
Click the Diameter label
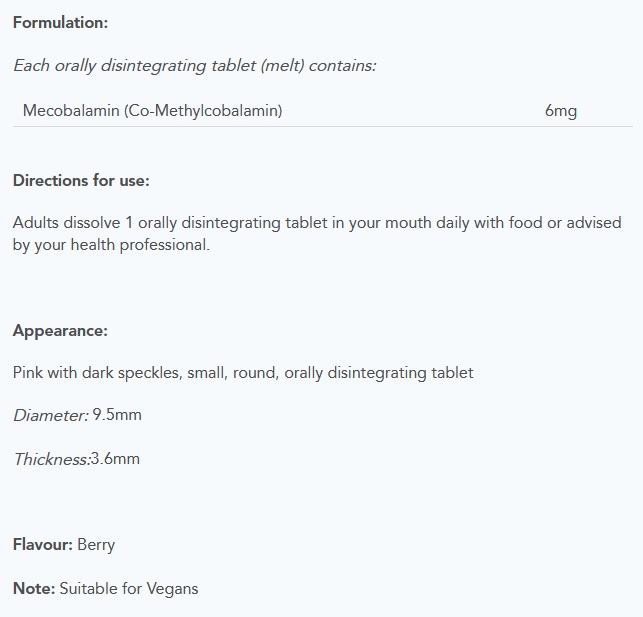click(x=51, y=415)
